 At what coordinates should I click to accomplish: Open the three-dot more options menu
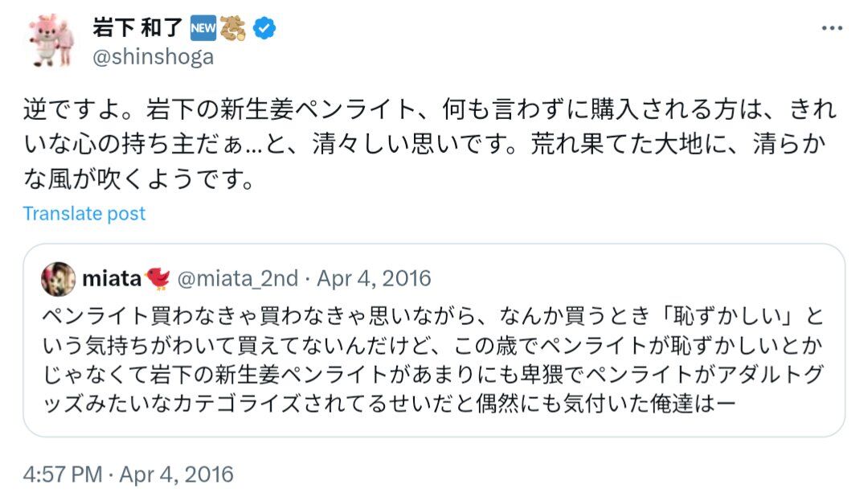831,28
